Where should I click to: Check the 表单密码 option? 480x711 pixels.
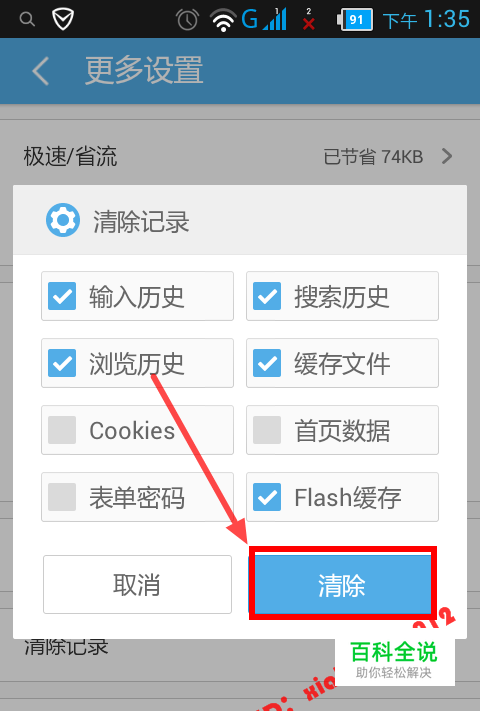coord(62,497)
